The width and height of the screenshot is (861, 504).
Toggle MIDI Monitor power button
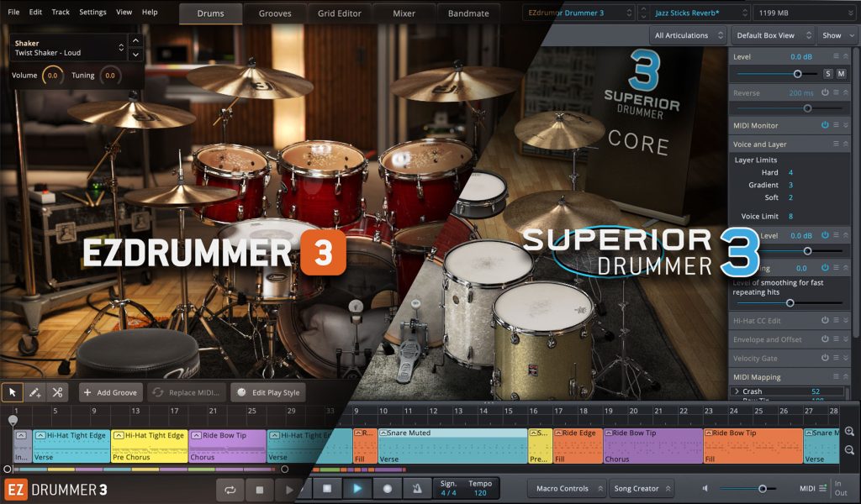coord(825,125)
